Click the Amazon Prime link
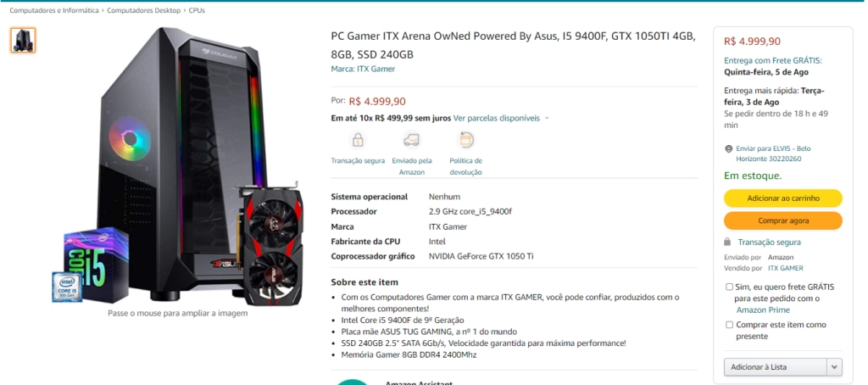This screenshot has width=868, height=385. [763, 310]
